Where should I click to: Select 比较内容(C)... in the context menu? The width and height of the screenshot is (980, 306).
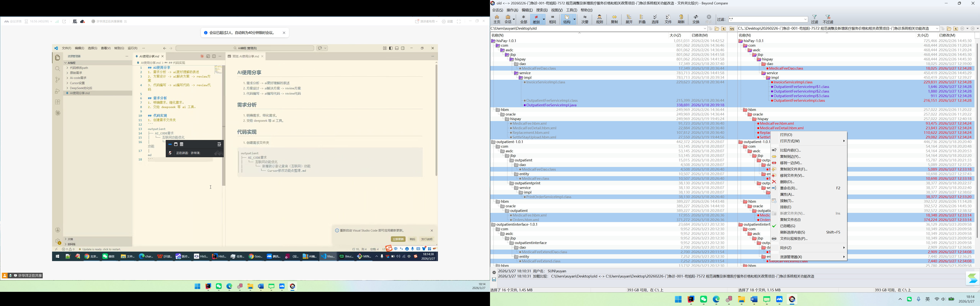790,150
